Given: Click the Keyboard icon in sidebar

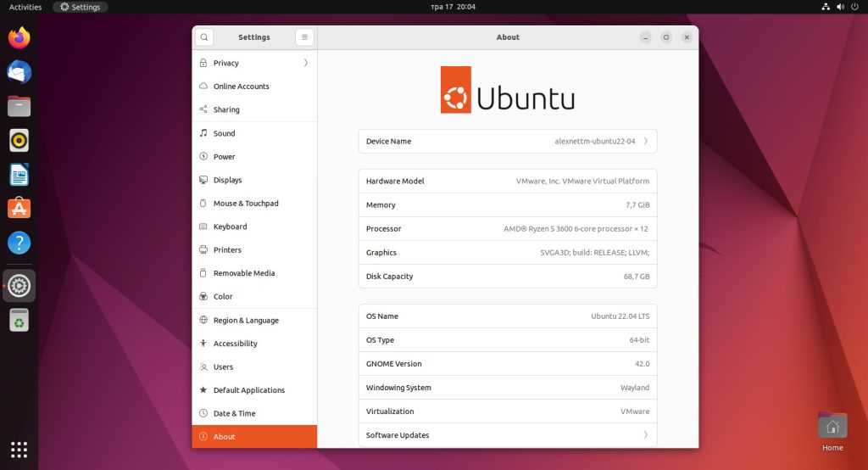Looking at the screenshot, I should tap(203, 227).
